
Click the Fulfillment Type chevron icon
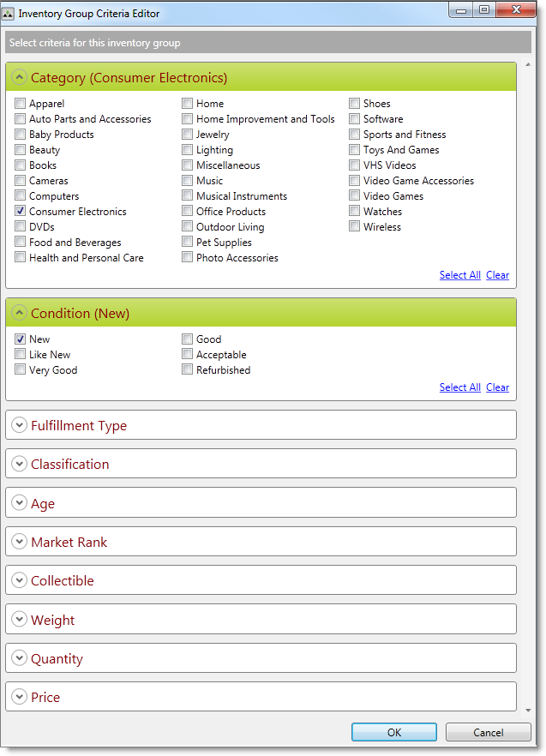tap(19, 425)
